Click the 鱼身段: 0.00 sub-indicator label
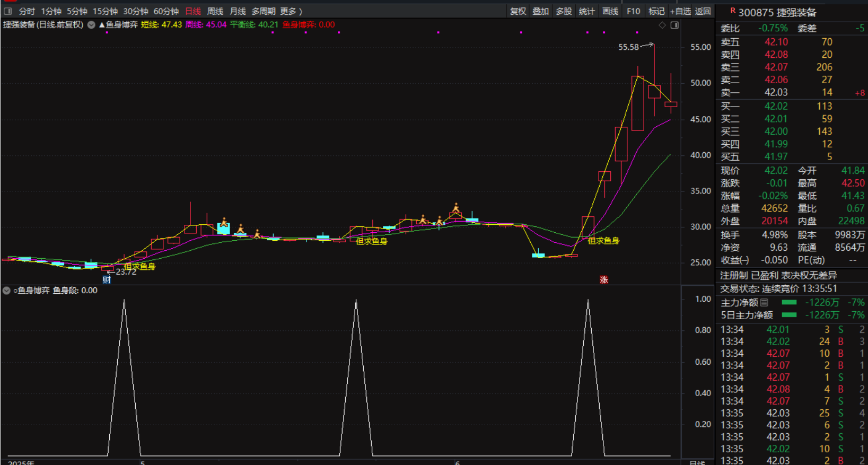 75,291
